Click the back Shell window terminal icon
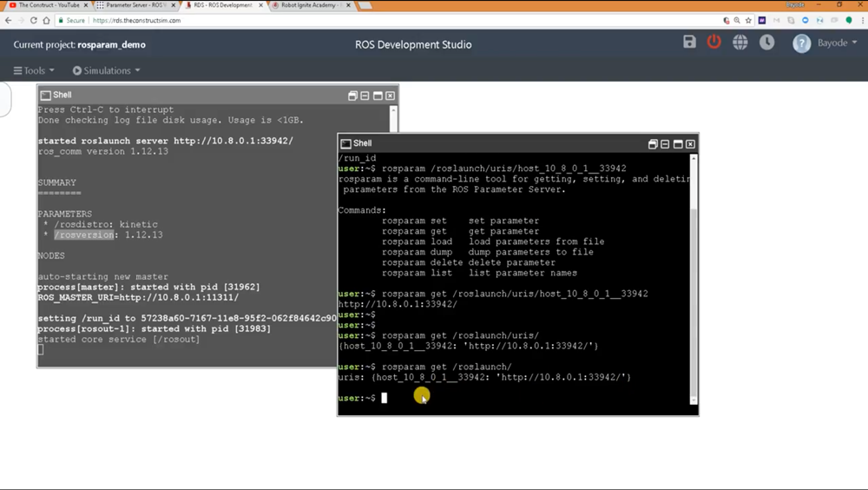This screenshot has height=490, width=868. (x=45, y=96)
